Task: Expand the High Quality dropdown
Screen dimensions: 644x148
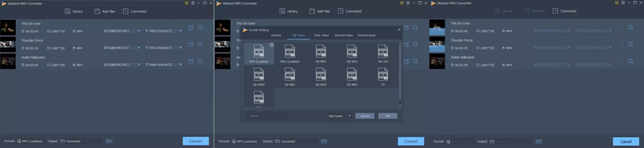Action: point(339,116)
